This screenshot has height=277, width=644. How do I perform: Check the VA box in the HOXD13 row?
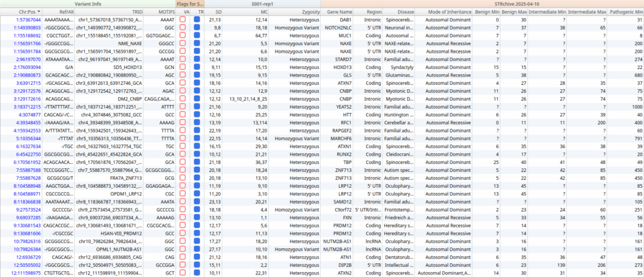coord(183,67)
